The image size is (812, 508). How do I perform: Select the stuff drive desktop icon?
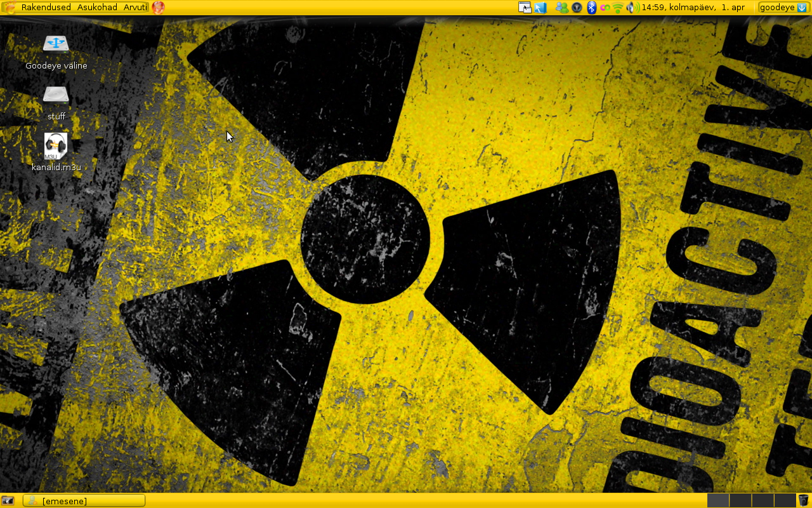56,95
